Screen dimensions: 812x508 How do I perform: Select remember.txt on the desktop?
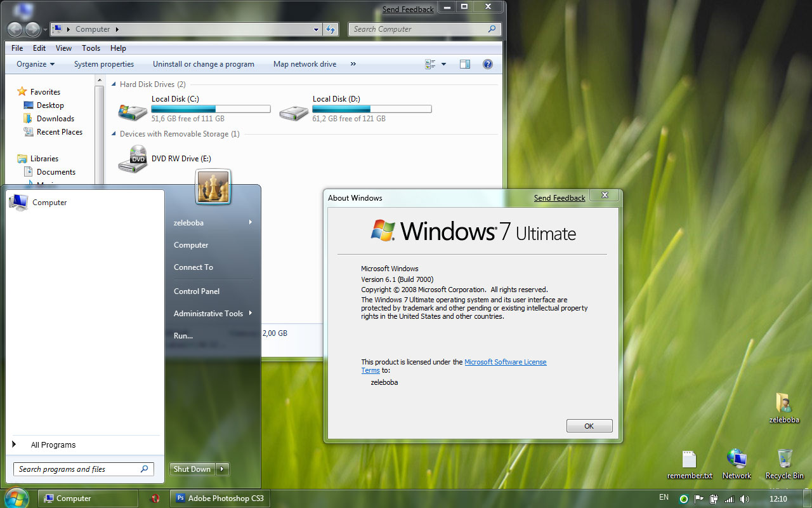690,465
